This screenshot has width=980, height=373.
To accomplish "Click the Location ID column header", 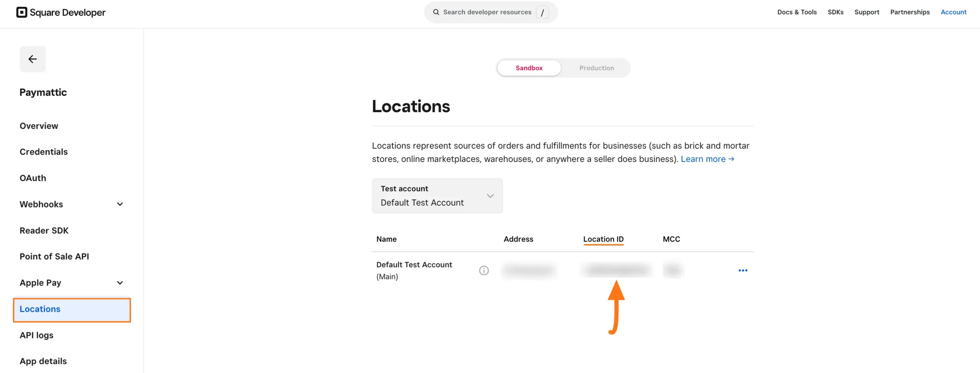I will tap(603, 239).
